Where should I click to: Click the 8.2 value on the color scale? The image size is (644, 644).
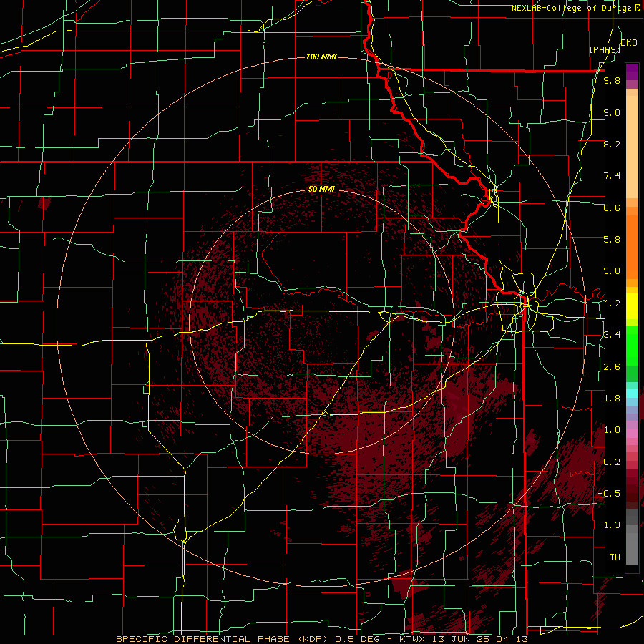tap(612, 144)
